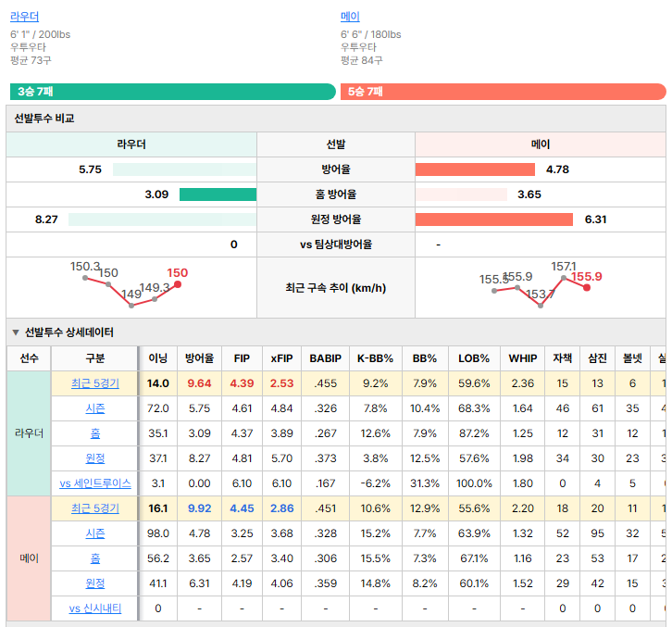Click 라우더's green 홈 방어율 bar
The height and width of the screenshot is (627, 672).
218,194
